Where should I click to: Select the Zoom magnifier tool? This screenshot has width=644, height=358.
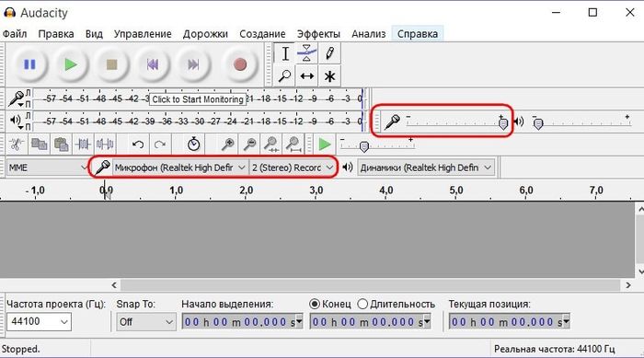pos(285,76)
